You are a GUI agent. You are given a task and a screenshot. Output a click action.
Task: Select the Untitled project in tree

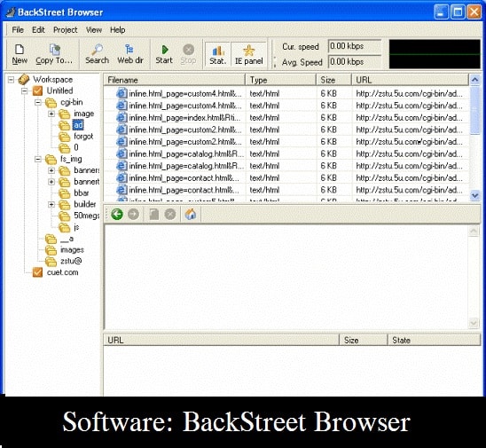(59, 90)
